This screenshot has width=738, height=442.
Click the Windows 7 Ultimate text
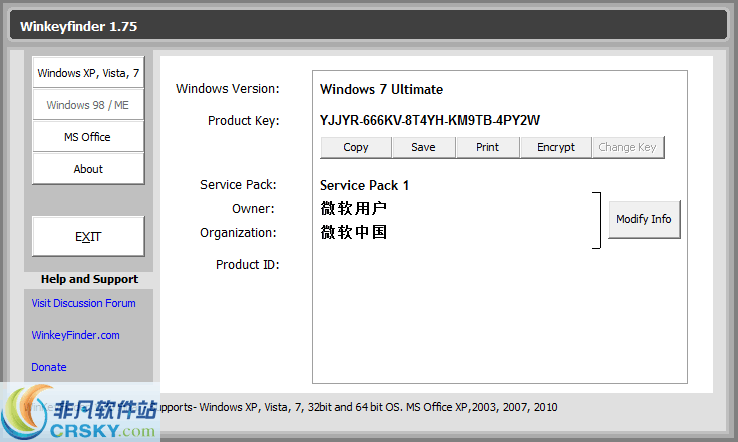(381, 89)
